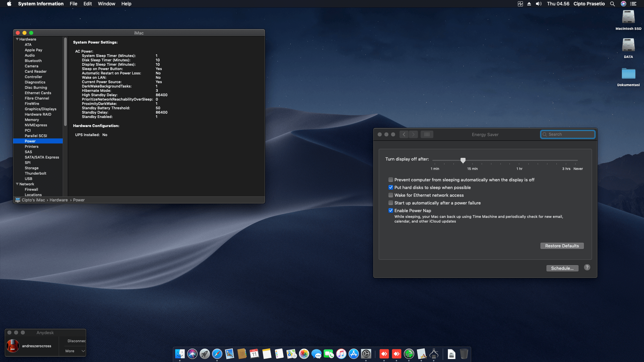Click the display-off slider thumb
644x362 pixels.
(463, 161)
